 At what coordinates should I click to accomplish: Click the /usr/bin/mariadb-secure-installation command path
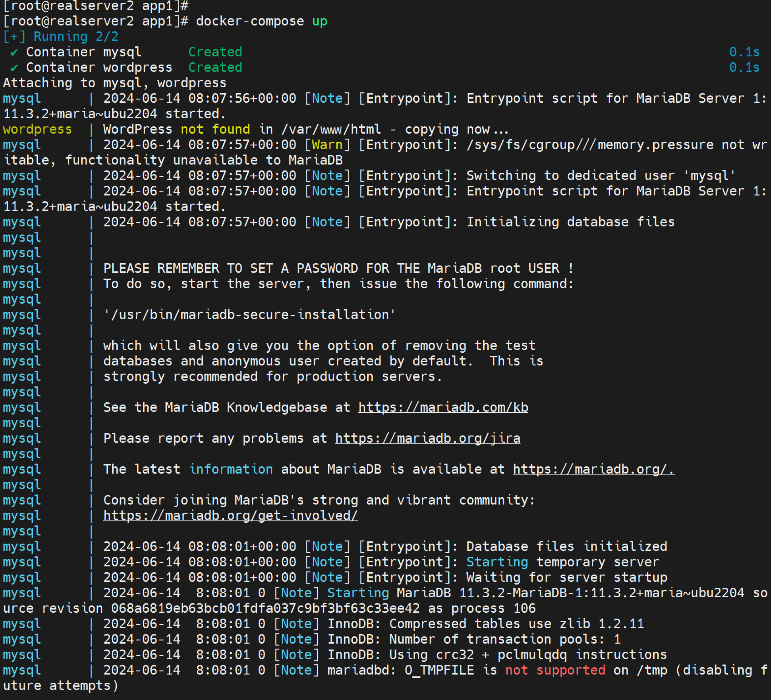point(249,315)
